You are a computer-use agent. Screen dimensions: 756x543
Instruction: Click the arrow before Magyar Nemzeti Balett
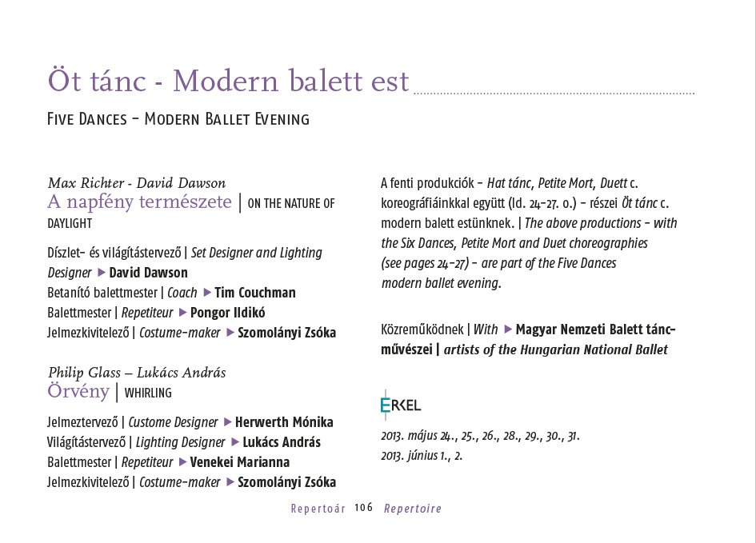click(508, 329)
